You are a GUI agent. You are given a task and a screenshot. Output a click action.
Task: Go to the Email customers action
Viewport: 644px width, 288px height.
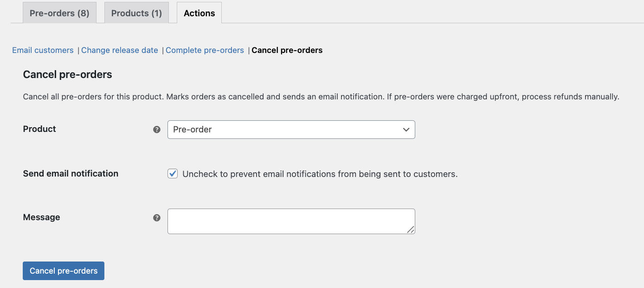click(43, 50)
